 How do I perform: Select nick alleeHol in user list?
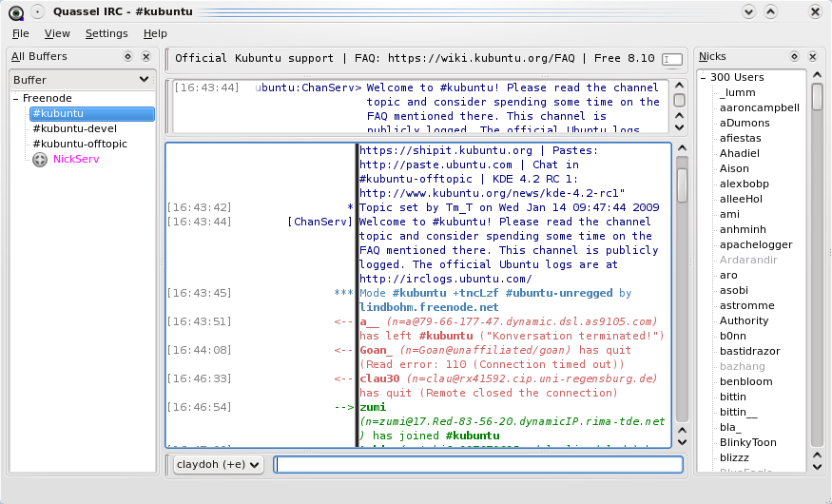(741, 200)
